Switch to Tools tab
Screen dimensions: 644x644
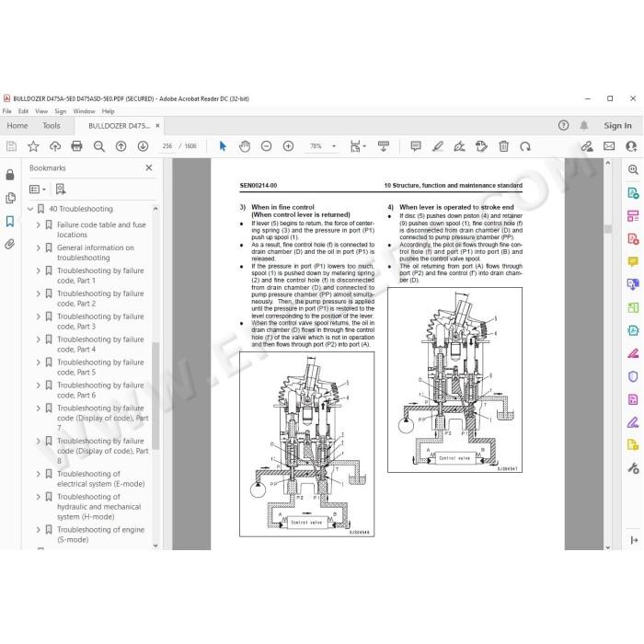point(52,126)
